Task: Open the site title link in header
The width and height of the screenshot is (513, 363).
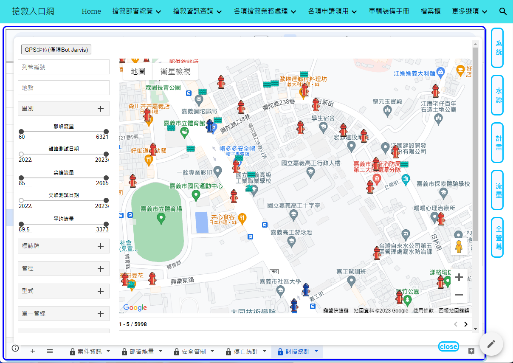Action: (33, 11)
